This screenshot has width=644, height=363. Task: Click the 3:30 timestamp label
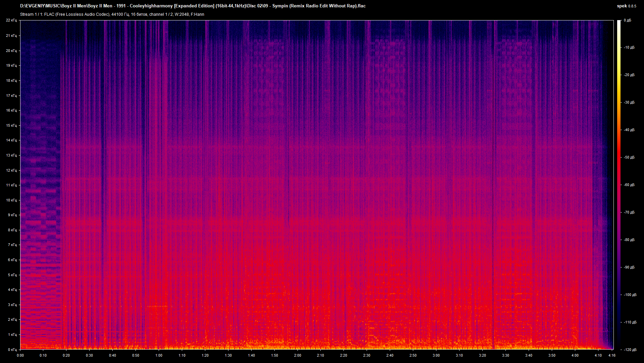pos(505,356)
